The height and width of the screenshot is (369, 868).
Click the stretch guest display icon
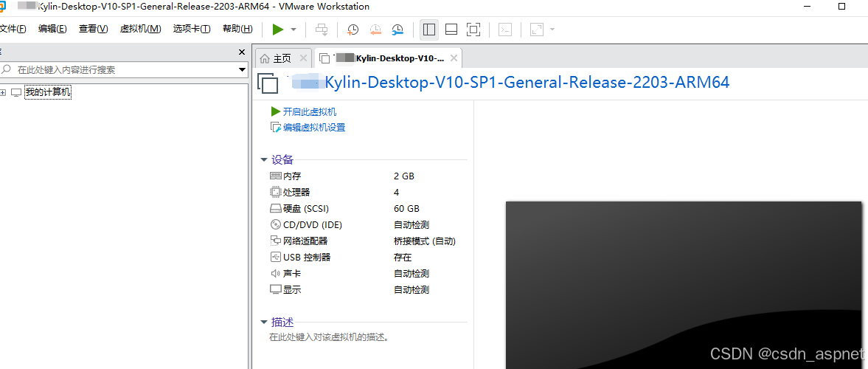pyautogui.click(x=536, y=30)
